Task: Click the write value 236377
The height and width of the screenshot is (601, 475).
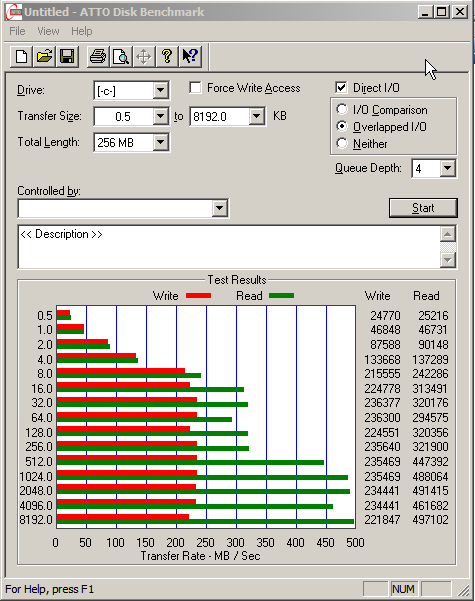Action: [x=382, y=403]
